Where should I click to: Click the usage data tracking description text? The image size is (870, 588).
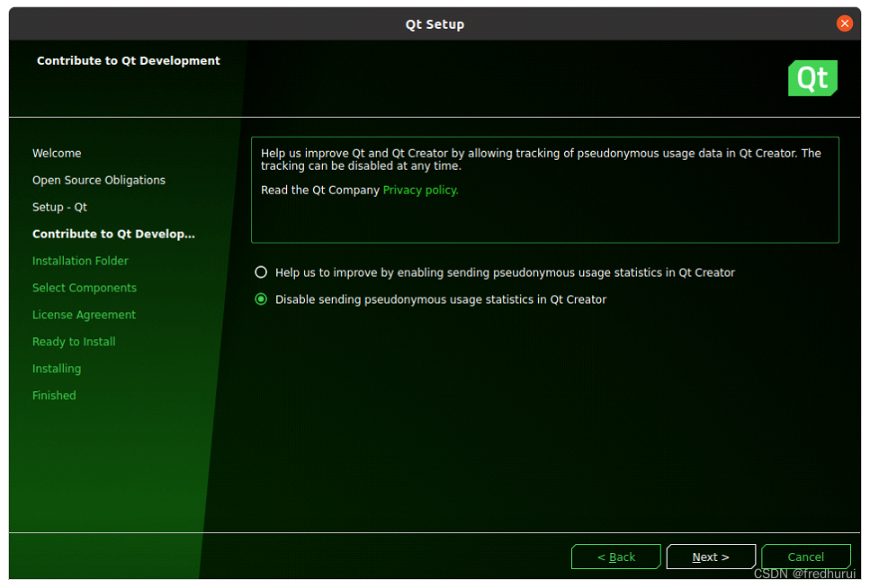[541, 159]
